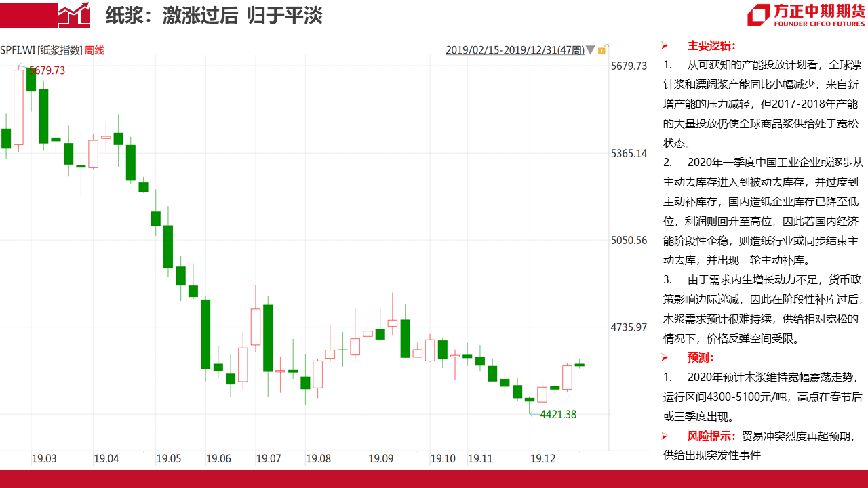Viewport: 868px width, 488px height.
Task: Click the 19.05 date axis label
Action: point(169,459)
